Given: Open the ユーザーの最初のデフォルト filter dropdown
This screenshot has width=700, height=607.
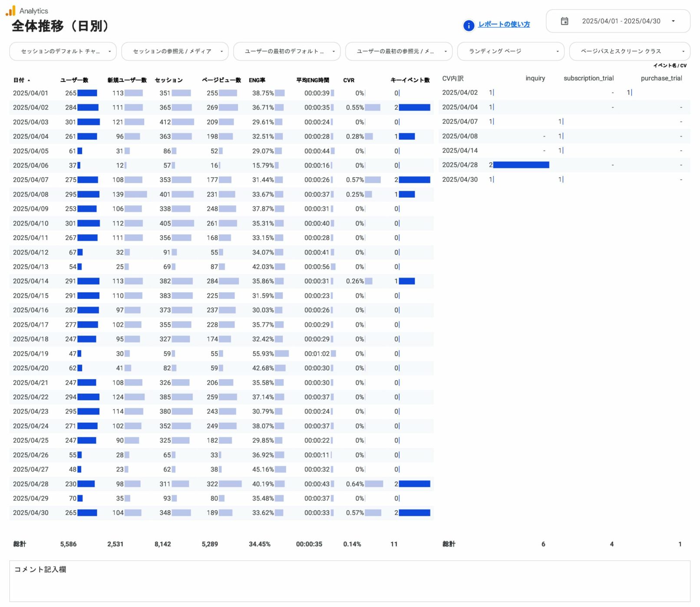Looking at the screenshot, I should pyautogui.click(x=287, y=51).
